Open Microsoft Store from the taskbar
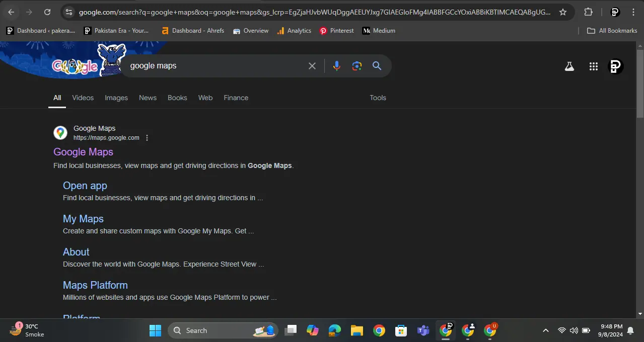 tap(401, 330)
